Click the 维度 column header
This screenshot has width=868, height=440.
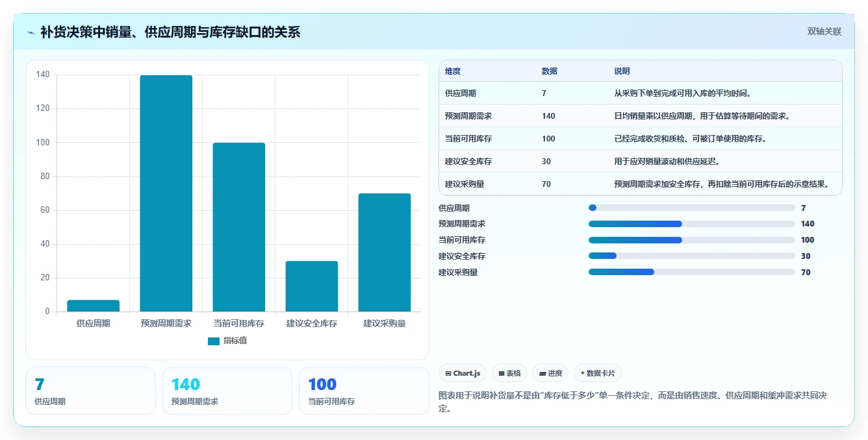point(453,71)
